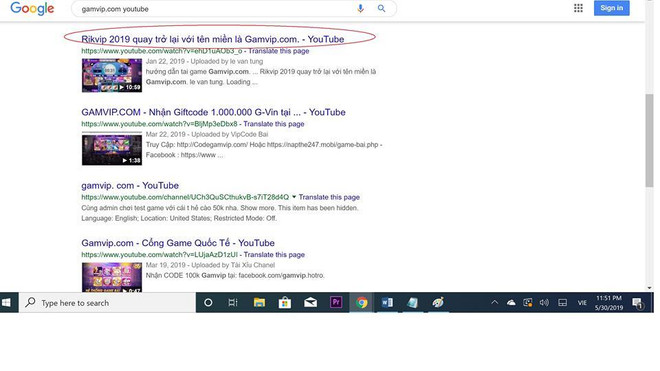This screenshot has height=371, width=660.
Task: Click the text 'Language: English; Location: United States'
Action: tap(146, 218)
